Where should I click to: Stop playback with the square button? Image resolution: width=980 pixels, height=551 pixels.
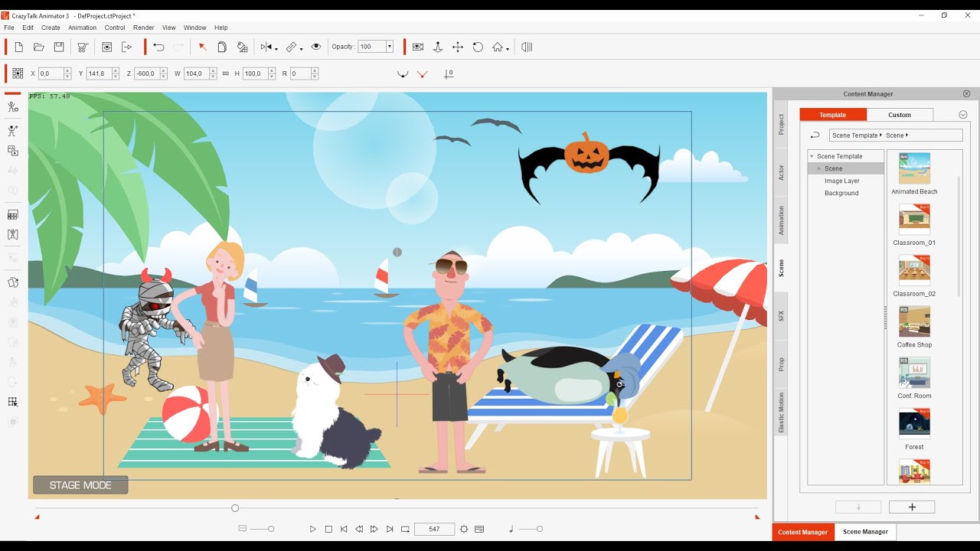[x=328, y=529]
